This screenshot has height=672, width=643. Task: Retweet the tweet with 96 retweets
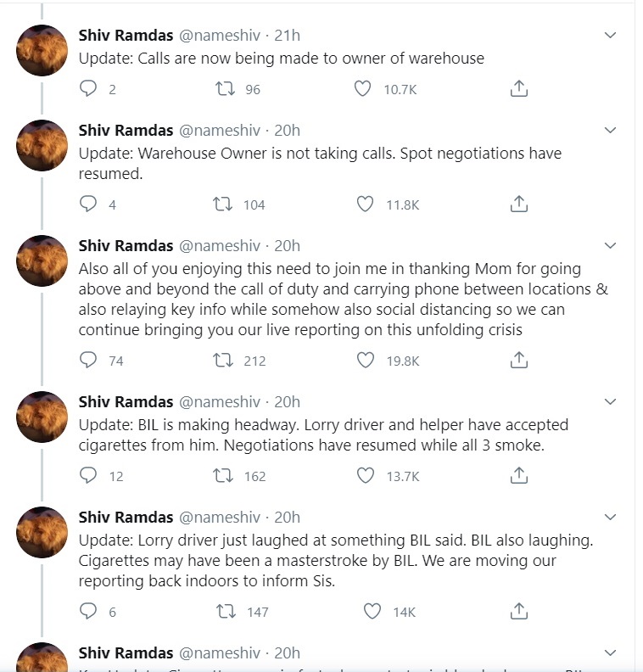[x=225, y=89]
